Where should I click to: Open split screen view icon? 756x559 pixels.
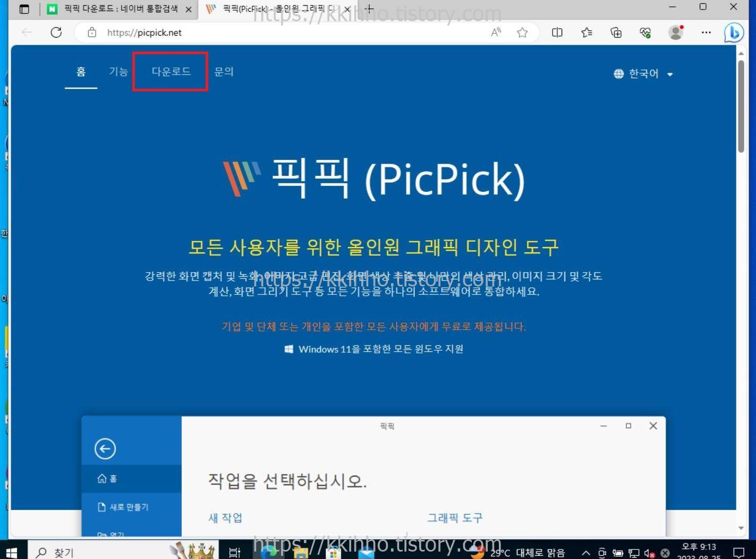[x=557, y=32]
